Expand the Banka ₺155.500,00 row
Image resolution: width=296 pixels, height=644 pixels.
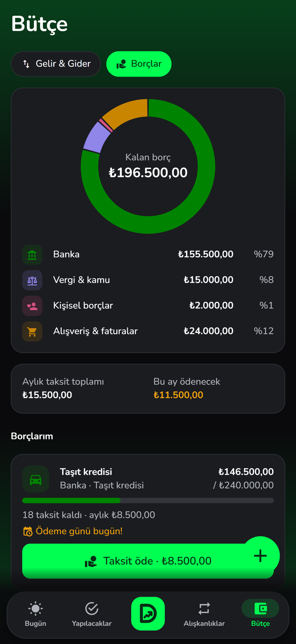(x=148, y=254)
